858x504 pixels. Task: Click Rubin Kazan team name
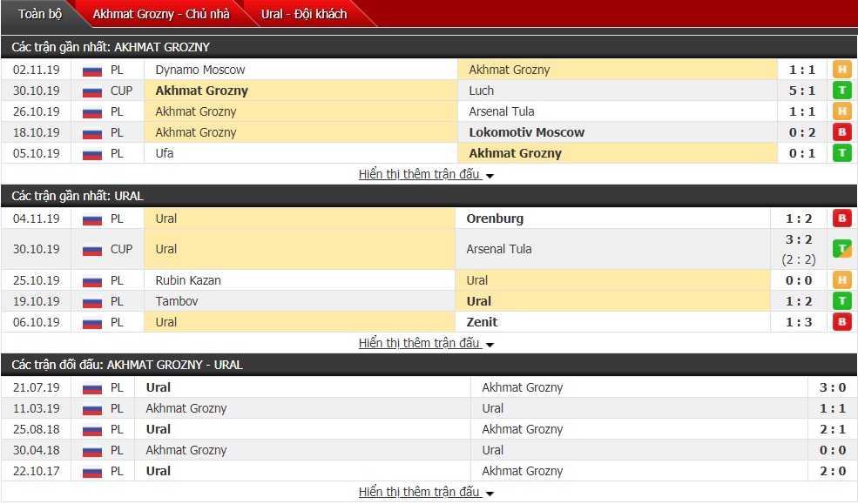(x=187, y=280)
